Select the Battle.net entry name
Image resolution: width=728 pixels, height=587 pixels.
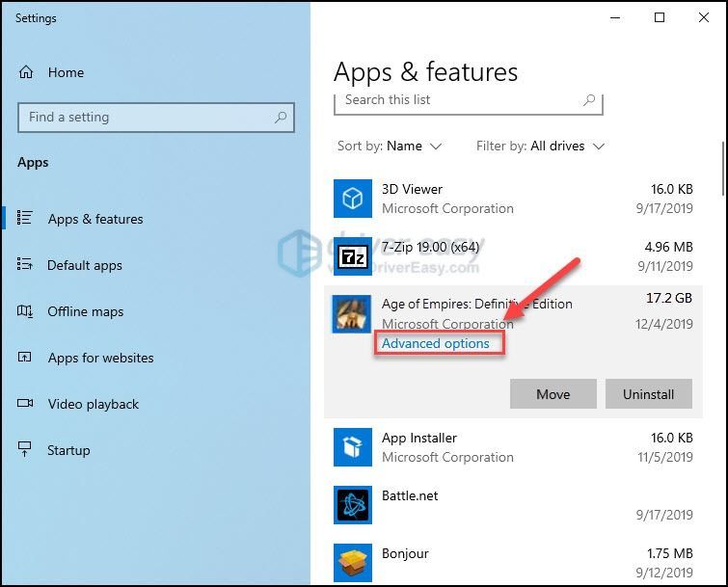tap(410, 495)
